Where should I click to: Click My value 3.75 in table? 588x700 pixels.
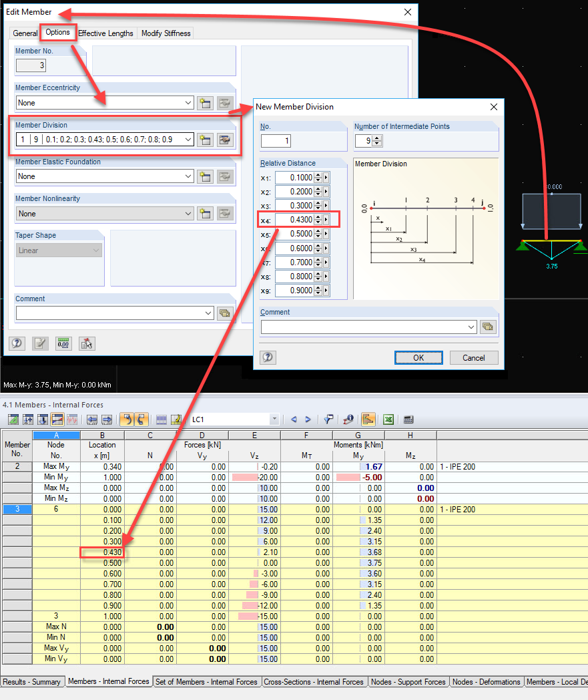[358, 563]
